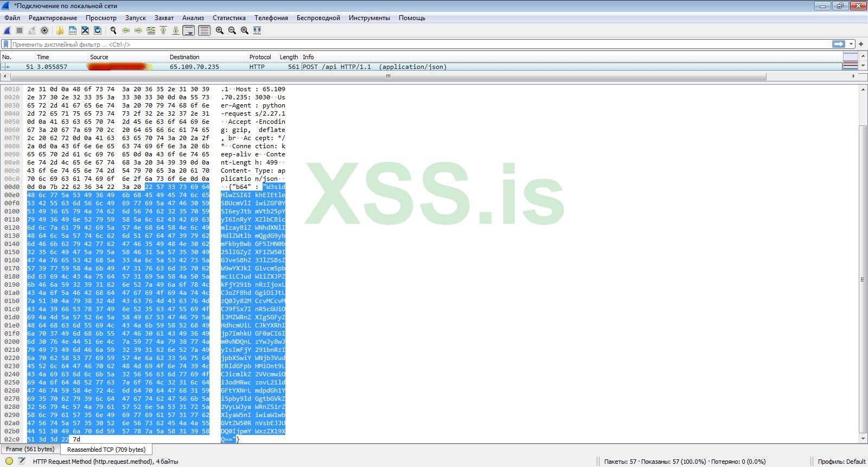The width and height of the screenshot is (868, 467).
Task: Zoom in on packet text
Action: pyautogui.click(x=220, y=30)
